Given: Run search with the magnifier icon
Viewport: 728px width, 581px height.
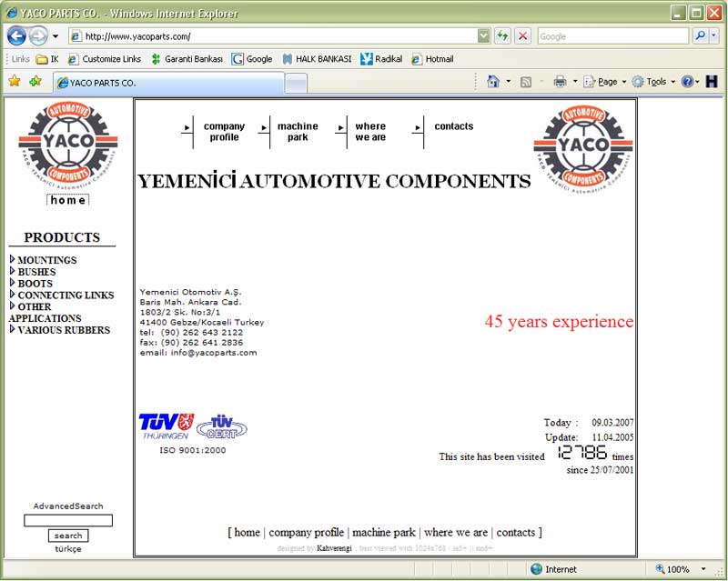Looking at the screenshot, I should (700, 35).
